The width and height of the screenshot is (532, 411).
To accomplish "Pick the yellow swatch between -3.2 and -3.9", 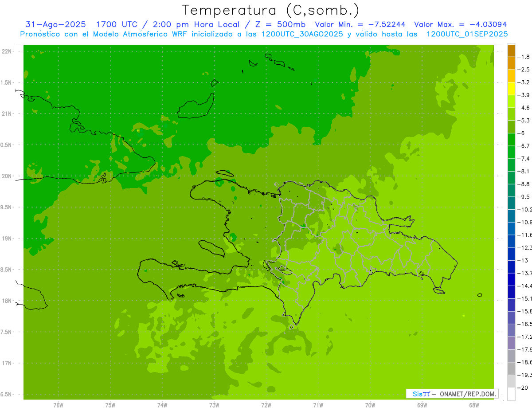I will click(x=511, y=89).
